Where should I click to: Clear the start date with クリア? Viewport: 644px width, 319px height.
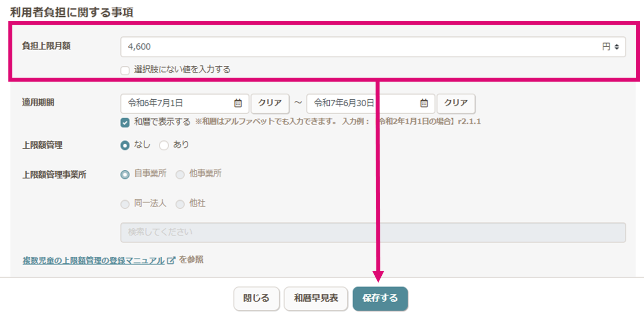[x=270, y=103]
